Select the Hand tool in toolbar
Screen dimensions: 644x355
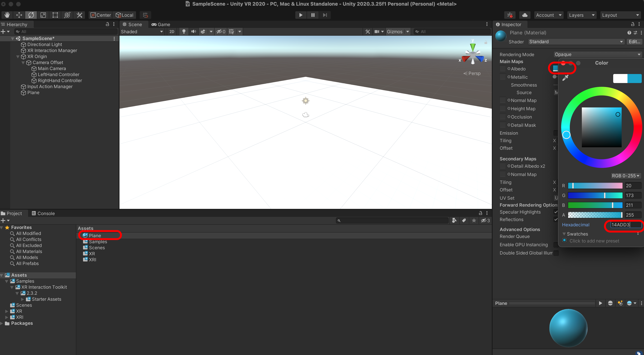[x=7, y=15]
